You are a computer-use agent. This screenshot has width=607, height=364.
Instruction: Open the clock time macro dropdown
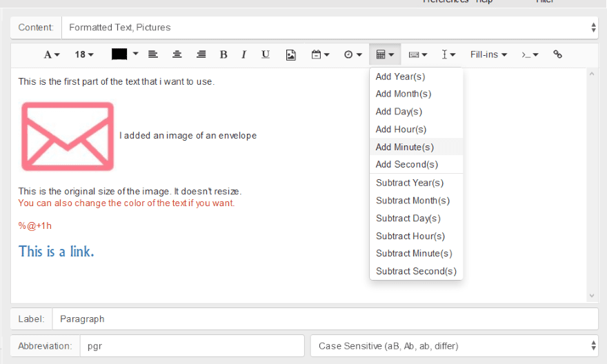[x=352, y=54]
